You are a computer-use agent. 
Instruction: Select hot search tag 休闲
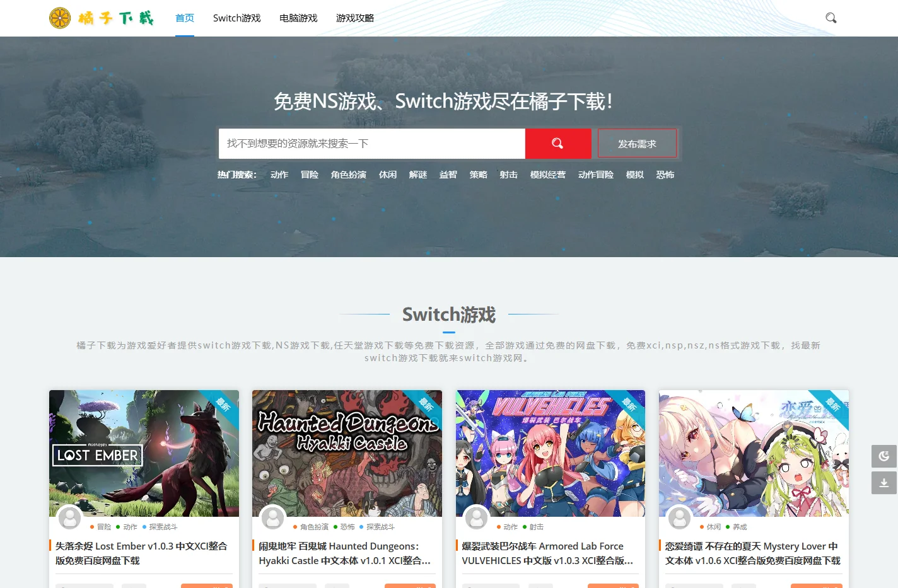pos(388,175)
